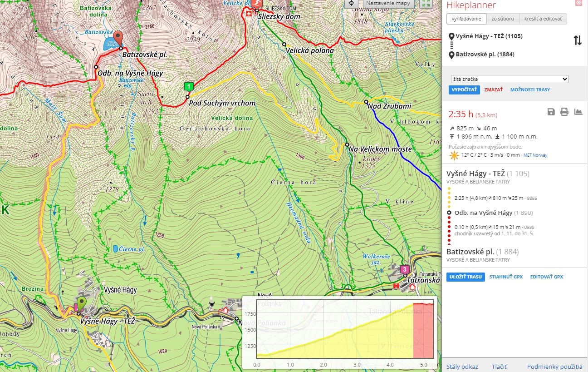
Task: Swap start and destination with arrows icon
Action: 578,40
